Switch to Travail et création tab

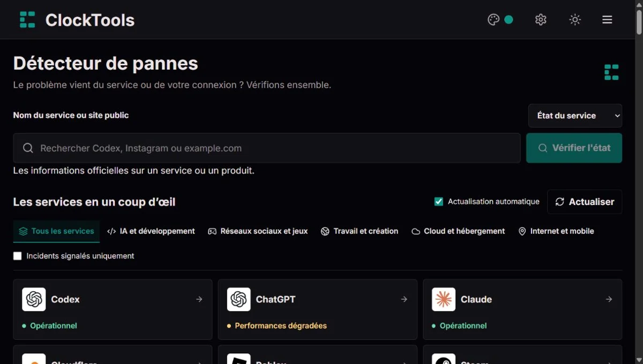(x=360, y=231)
